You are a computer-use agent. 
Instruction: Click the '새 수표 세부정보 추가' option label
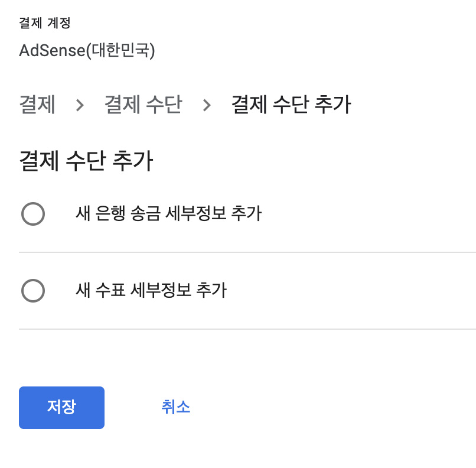coord(149,291)
